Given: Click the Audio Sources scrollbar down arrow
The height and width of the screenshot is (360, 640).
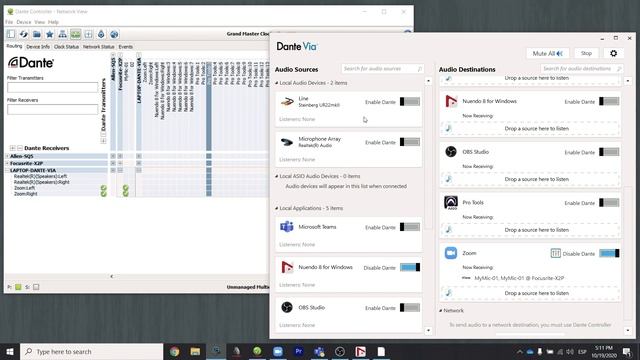Looking at the screenshot, I should [428, 330].
